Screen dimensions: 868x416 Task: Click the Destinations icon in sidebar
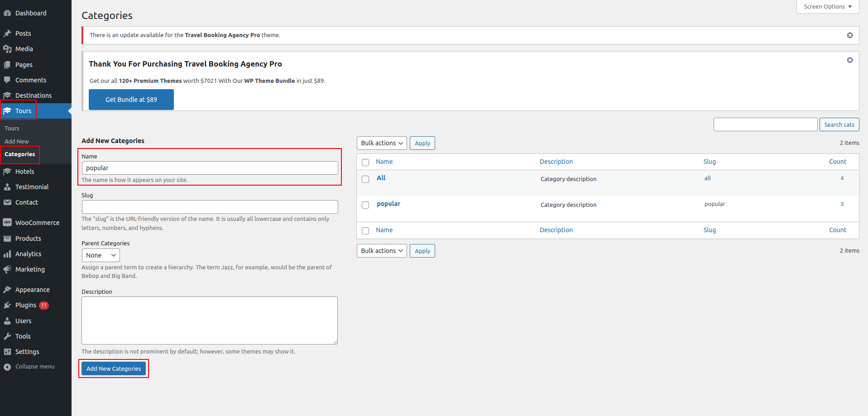(7, 96)
